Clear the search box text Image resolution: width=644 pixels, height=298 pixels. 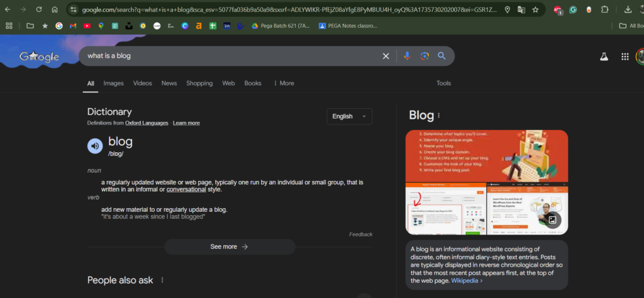pyautogui.click(x=386, y=56)
